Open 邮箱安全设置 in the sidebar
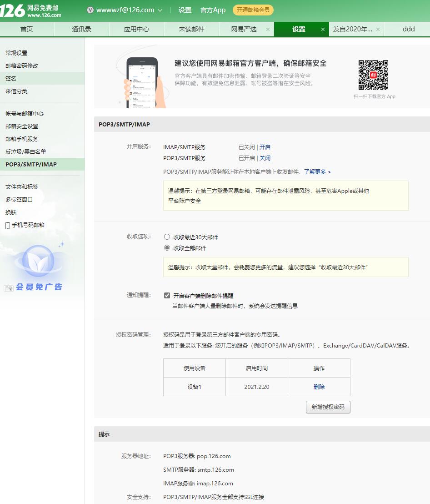 coord(22,126)
